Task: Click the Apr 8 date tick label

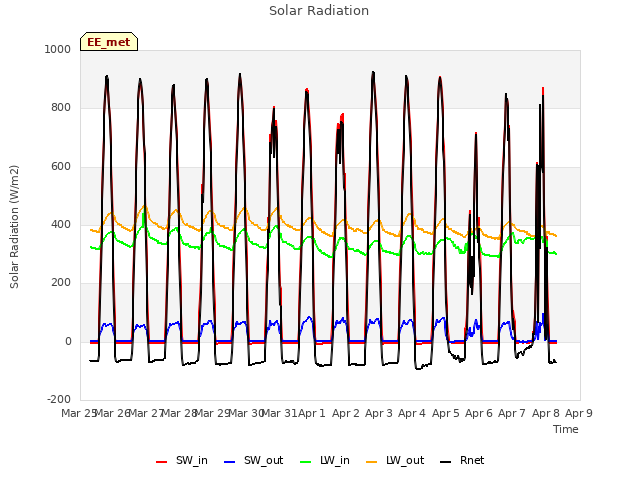Action: pyautogui.click(x=546, y=413)
